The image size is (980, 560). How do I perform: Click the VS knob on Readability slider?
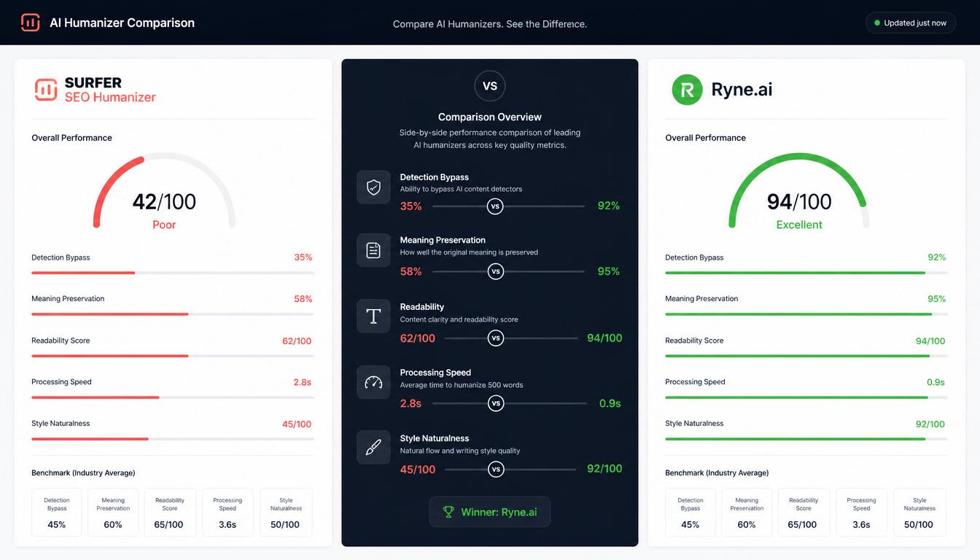496,338
